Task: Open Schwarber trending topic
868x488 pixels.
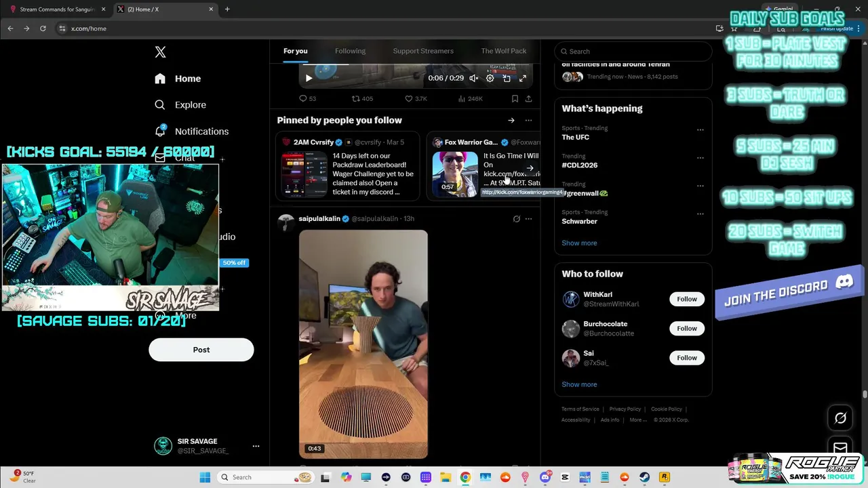Action: click(x=579, y=222)
